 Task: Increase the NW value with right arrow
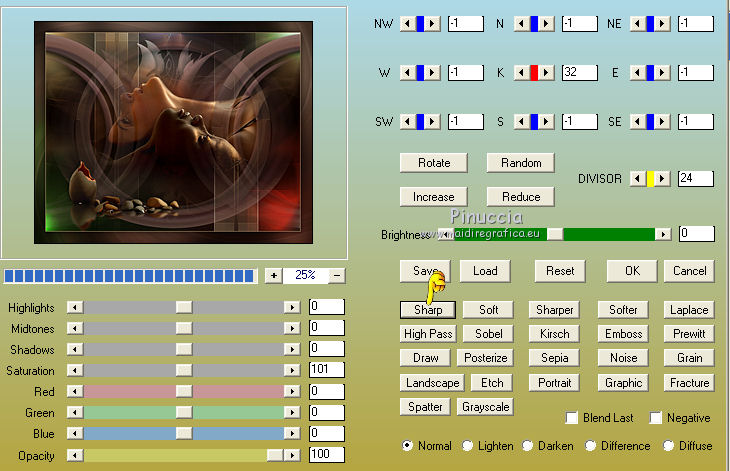(433, 23)
